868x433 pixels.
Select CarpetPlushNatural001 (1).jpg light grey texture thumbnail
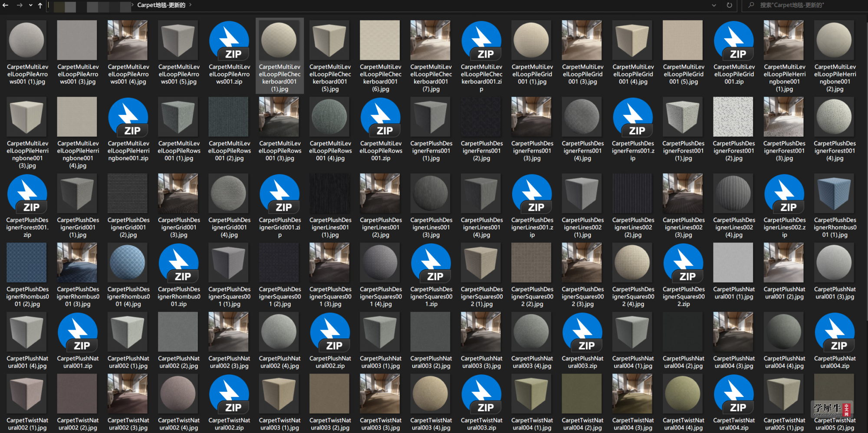[x=733, y=262]
